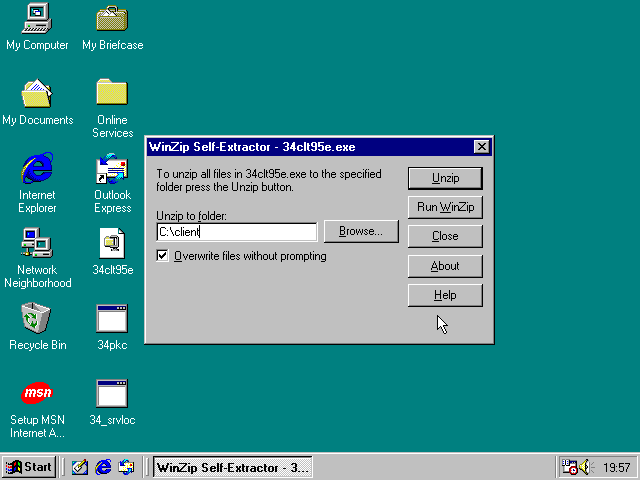Open the Start menu
This screenshot has height=480, width=640.
(29, 467)
